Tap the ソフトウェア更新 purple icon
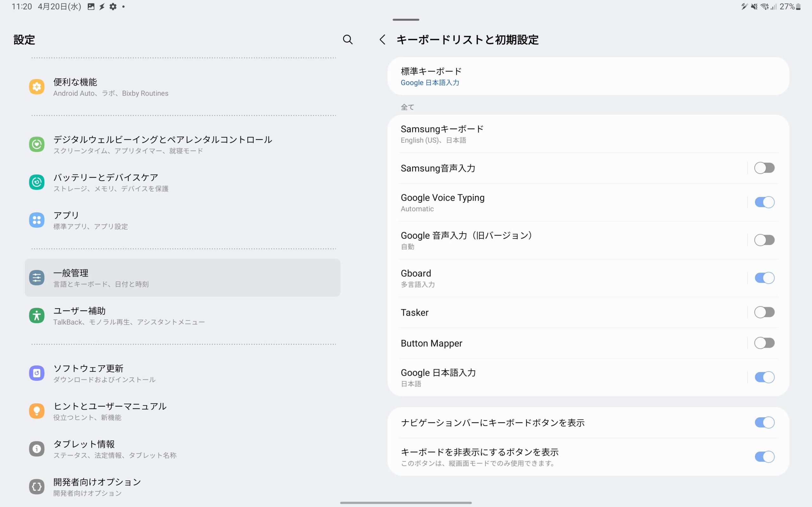This screenshot has height=507, width=812. [36, 373]
